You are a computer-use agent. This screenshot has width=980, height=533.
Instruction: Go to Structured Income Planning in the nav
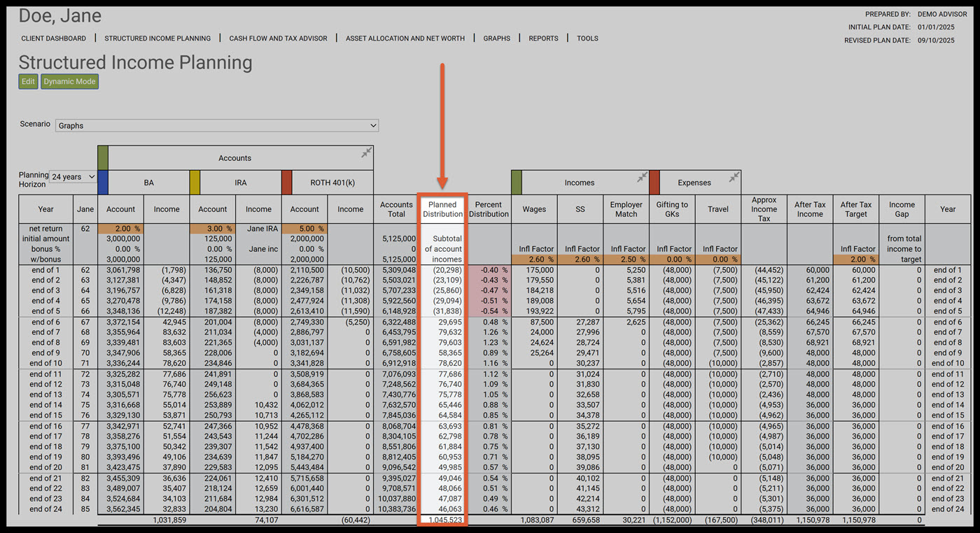pyautogui.click(x=157, y=38)
